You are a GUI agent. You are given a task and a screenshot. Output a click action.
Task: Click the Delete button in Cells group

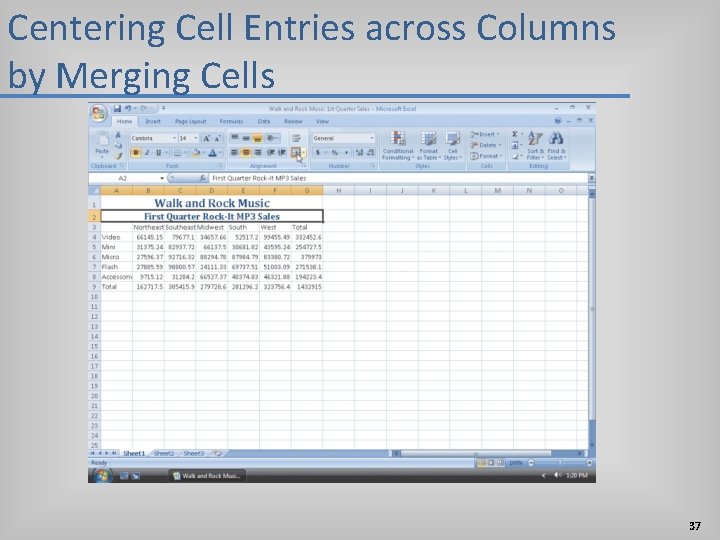pos(485,145)
